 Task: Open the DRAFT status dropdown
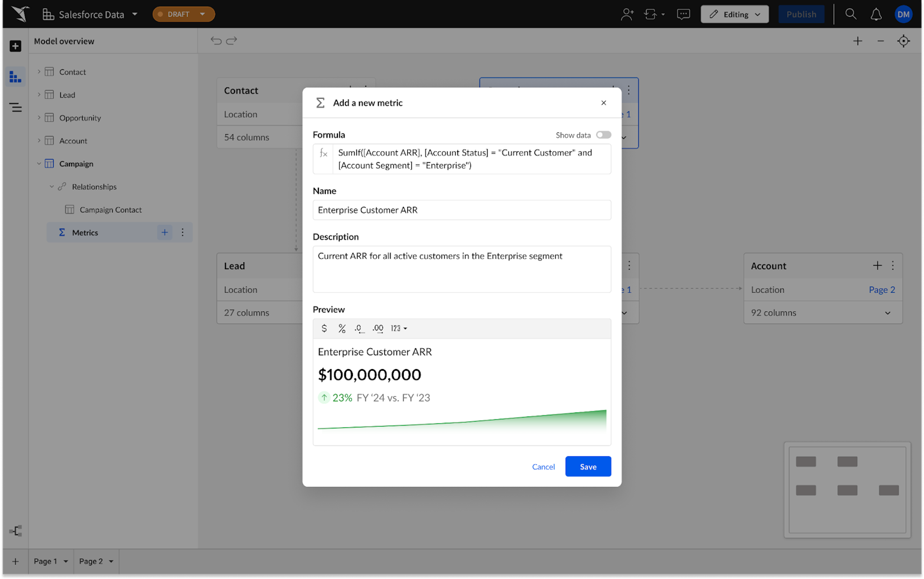[184, 14]
